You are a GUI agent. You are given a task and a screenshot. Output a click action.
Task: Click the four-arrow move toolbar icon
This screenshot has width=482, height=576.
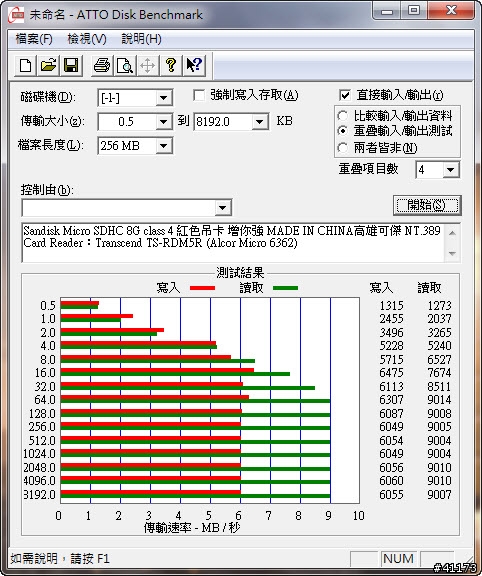tap(148, 66)
